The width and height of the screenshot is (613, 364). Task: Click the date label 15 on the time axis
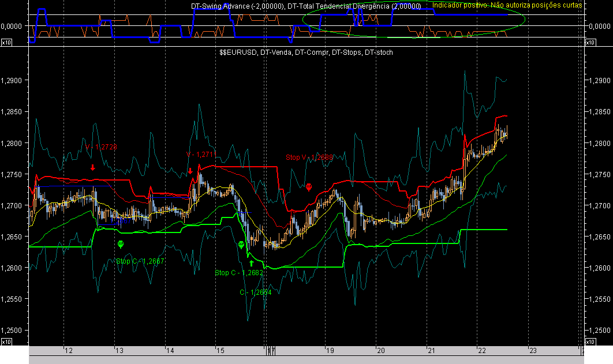point(221,350)
